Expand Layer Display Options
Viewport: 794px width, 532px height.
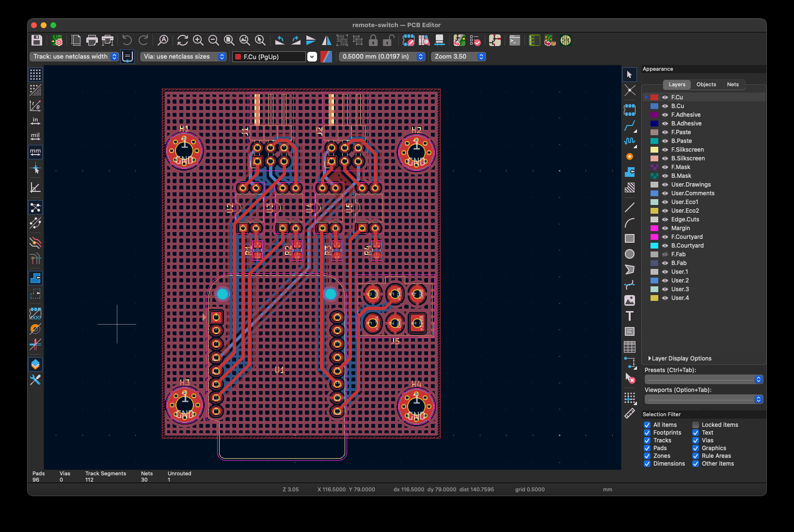681,359
